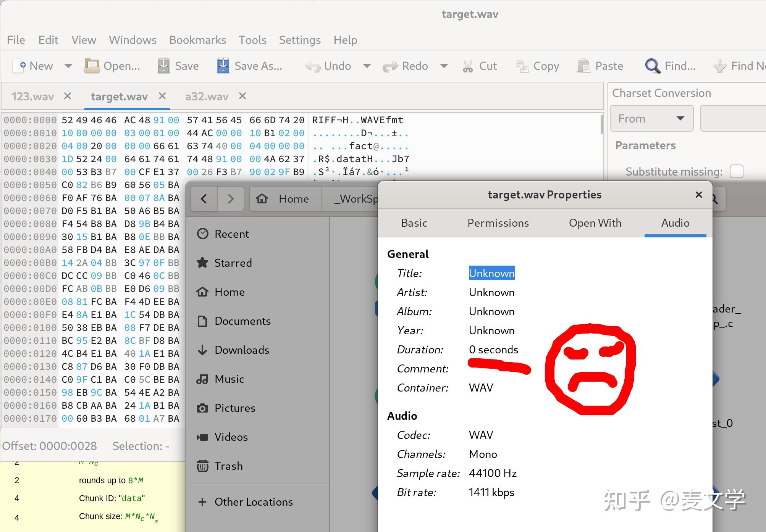Open the Tools menu

(252, 40)
